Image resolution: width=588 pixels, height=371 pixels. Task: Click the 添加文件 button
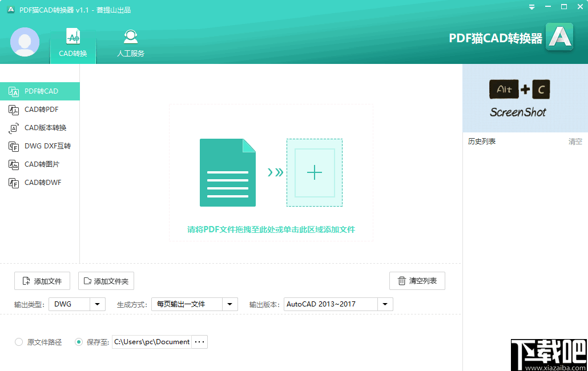coord(42,281)
